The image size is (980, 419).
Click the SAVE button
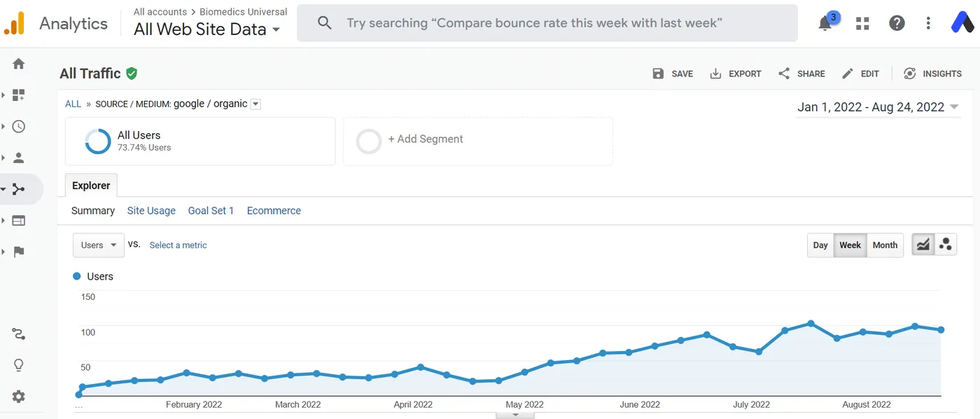(x=673, y=74)
